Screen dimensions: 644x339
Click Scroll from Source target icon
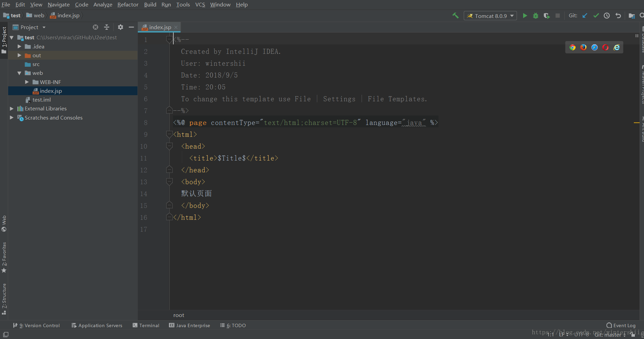[x=95, y=27]
